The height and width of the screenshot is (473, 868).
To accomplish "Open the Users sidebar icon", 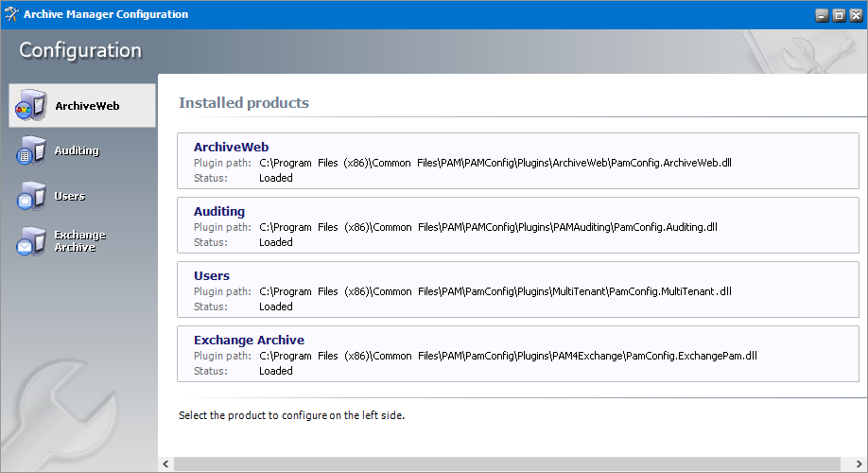I will point(30,197).
